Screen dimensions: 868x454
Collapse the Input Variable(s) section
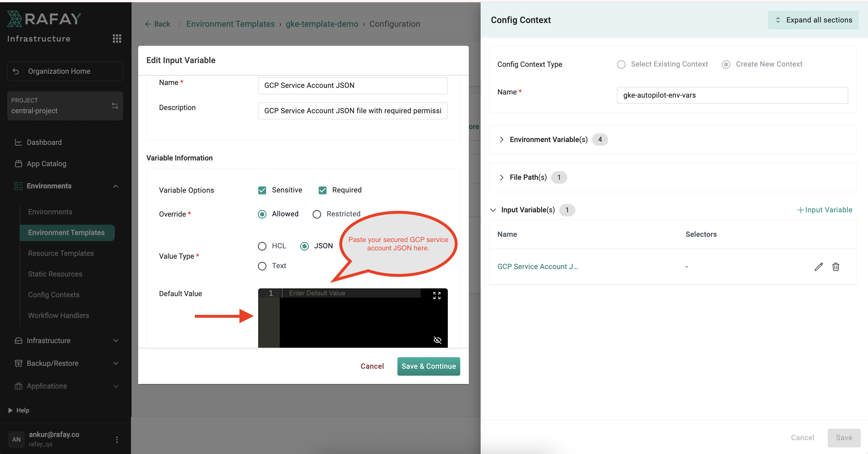point(493,210)
